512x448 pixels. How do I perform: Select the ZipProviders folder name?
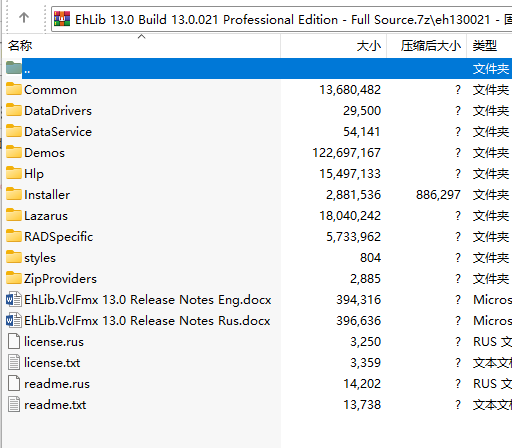(60, 279)
